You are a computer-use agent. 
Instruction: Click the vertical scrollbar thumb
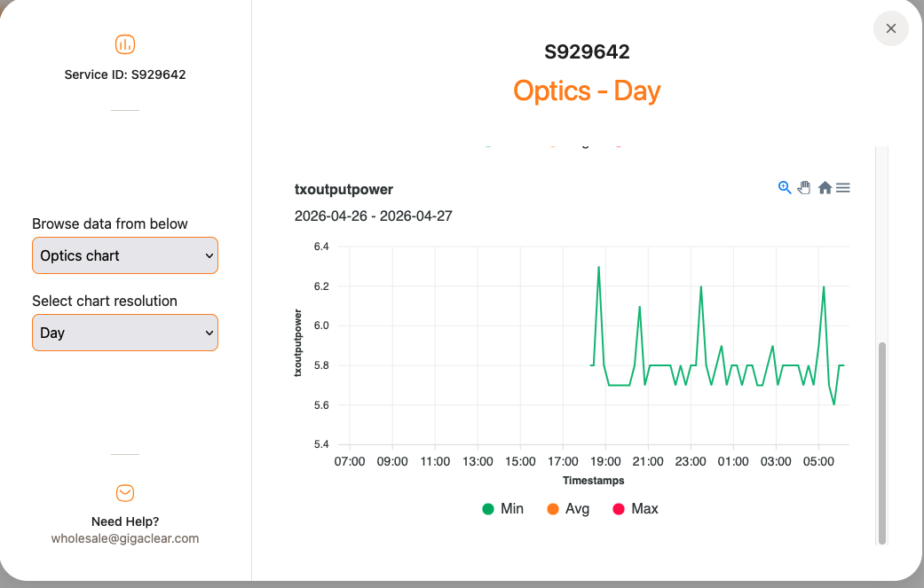[882, 443]
